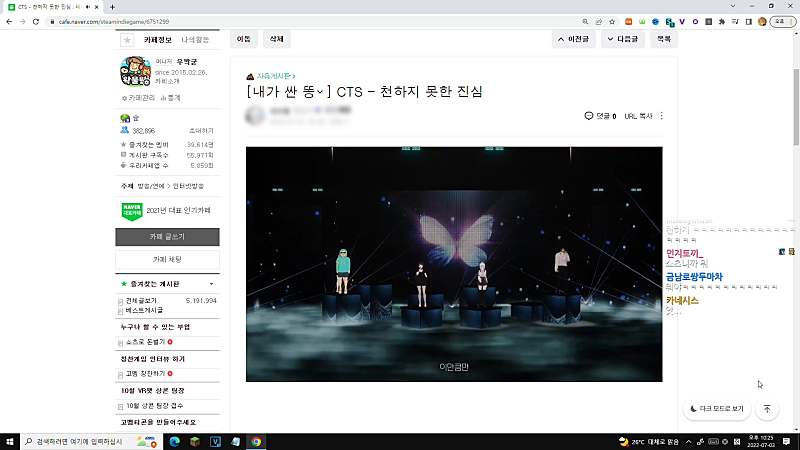Open the post's three-dot more menu

[662, 116]
